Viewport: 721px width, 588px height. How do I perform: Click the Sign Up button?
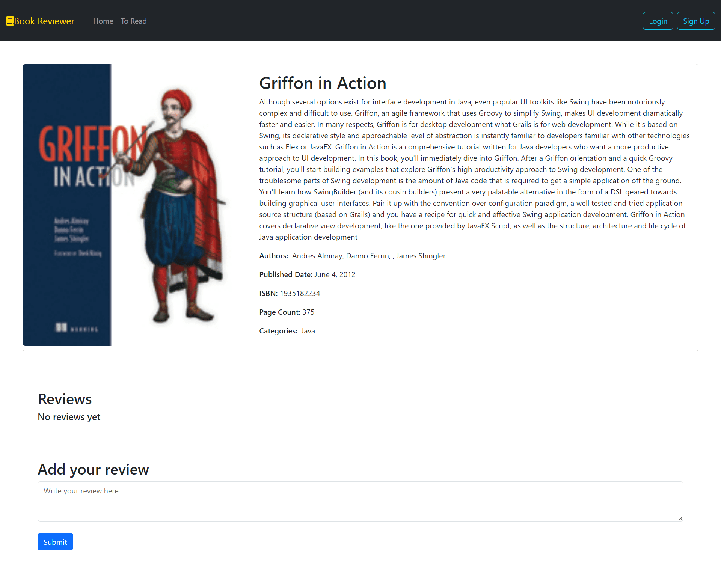point(696,21)
